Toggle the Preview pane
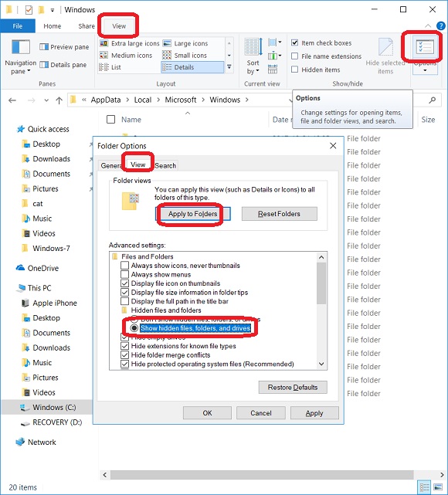The height and width of the screenshot is (495, 448). [x=64, y=47]
